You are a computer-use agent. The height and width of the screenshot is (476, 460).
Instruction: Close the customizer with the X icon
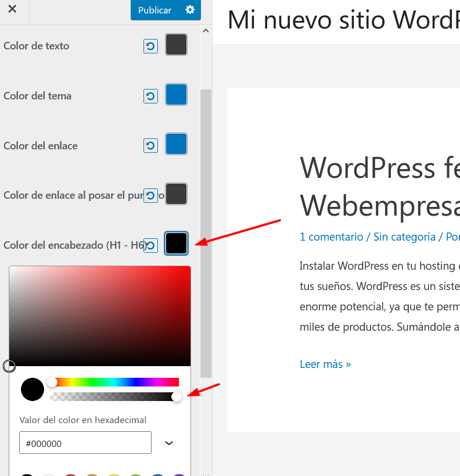pyautogui.click(x=12, y=9)
